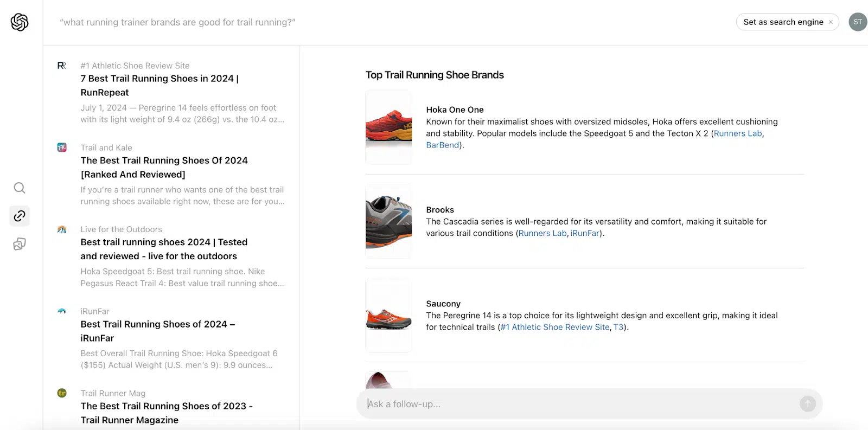Screen dimensions: 868x430
Task: Click the 'Best Overall Trail Running Shoe' snippet
Action: click(x=179, y=360)
